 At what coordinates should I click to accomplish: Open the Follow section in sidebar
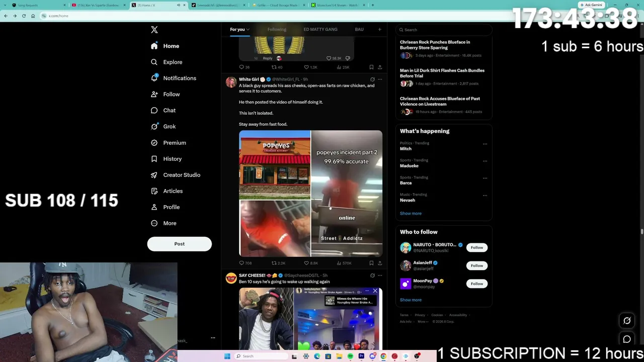click(x=165, y=94)
